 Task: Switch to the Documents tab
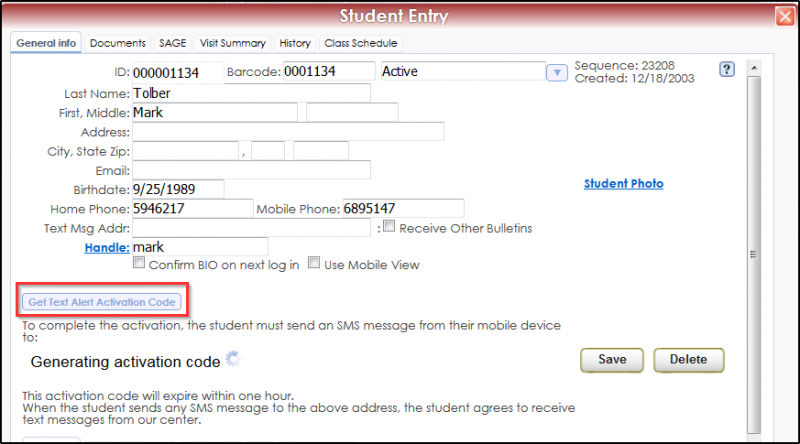tap(118, 43)
